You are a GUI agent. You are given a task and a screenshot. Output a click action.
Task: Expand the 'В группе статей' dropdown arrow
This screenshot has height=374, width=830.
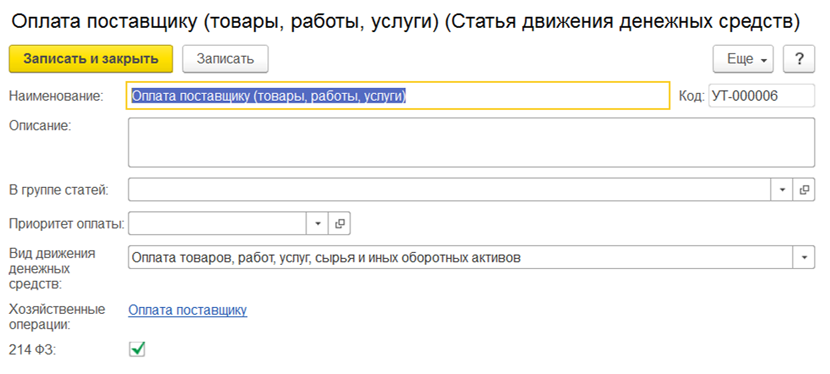pyautogui.click(x=782, y=189)
